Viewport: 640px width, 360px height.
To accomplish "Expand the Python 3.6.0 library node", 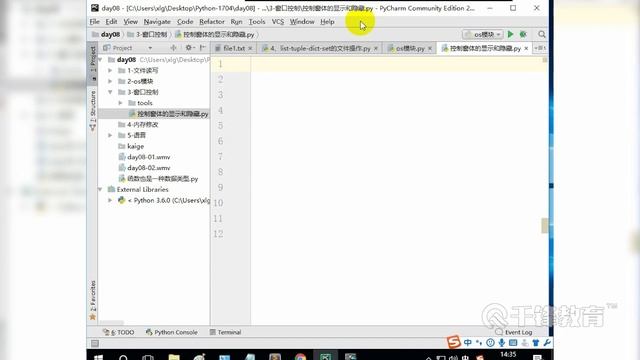I will coord(110,200).
